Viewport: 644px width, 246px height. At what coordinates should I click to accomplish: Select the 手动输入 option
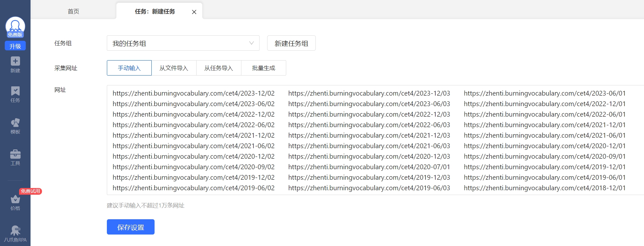click(129, 68)
